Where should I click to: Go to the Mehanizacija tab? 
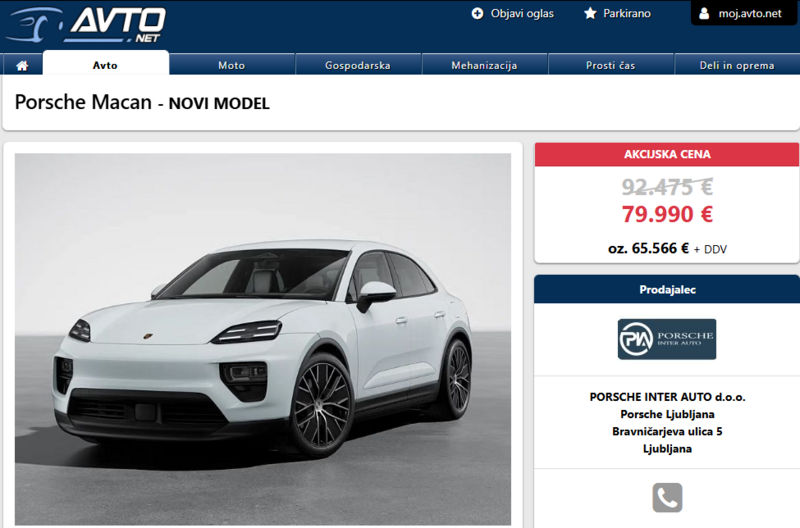(484, 65)
